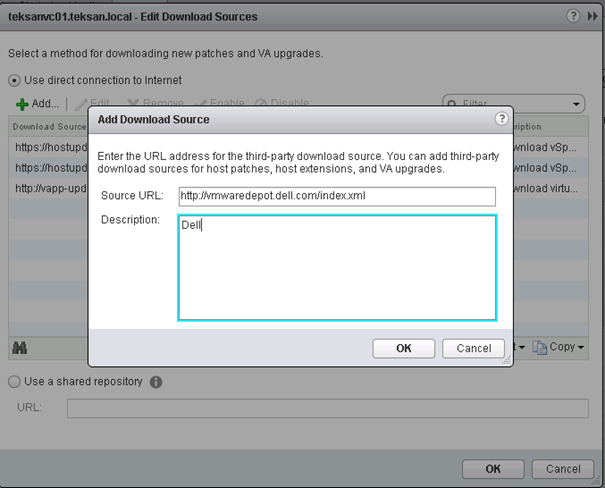The height and width of the screenshot is (488, 605).
Task: Select Use a shared repository option
Action: pos(14,382)
